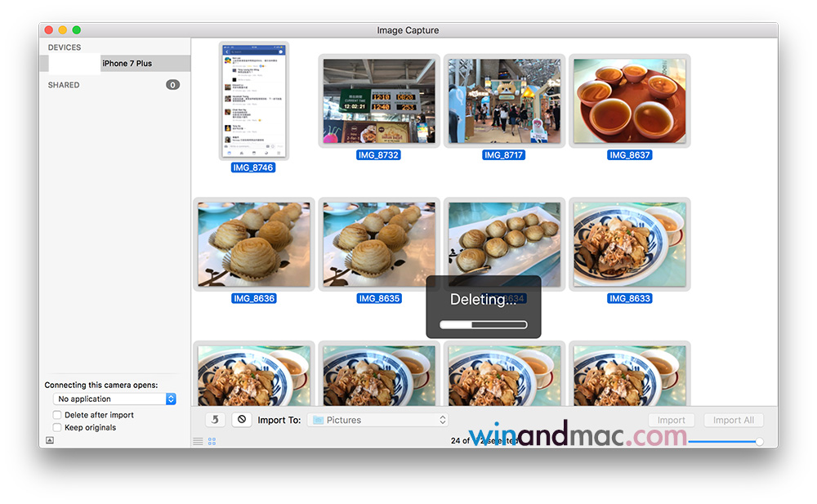Select the IMG_8746 screenshot thumbnail
Image resolution: width=817 pixels, height=504 pixels.
[254, 100]
